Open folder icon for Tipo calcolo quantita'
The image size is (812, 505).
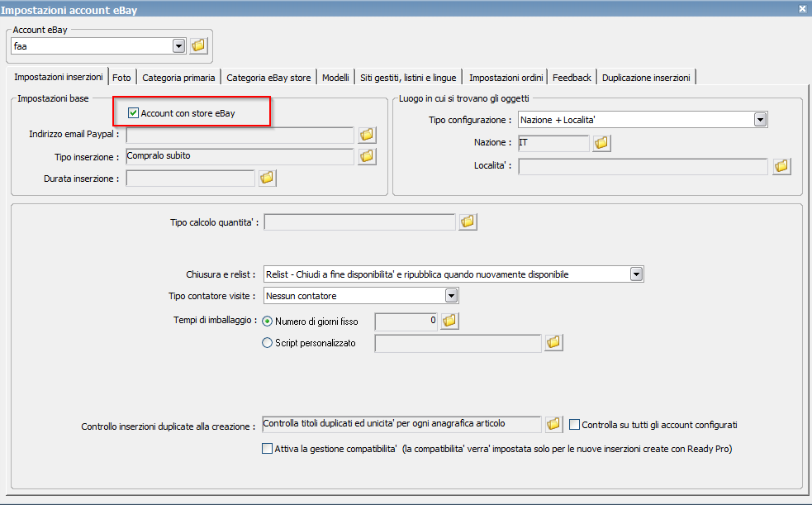pyautogui.click(x=468, y=222)
